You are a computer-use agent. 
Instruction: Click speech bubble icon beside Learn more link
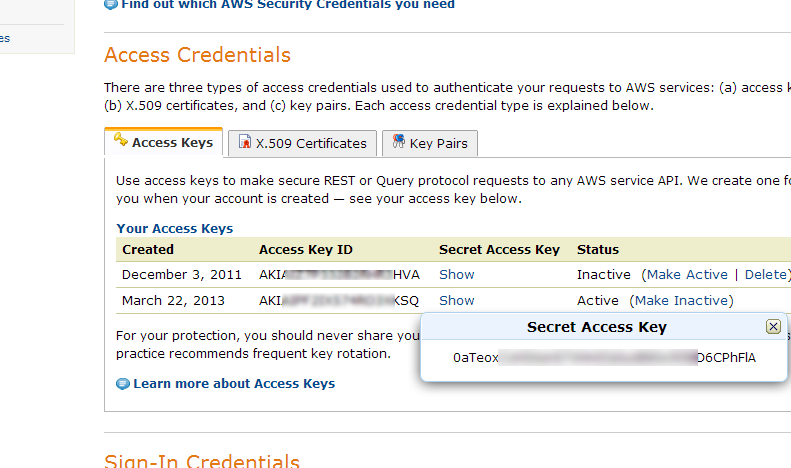click(x=123, y=384)
